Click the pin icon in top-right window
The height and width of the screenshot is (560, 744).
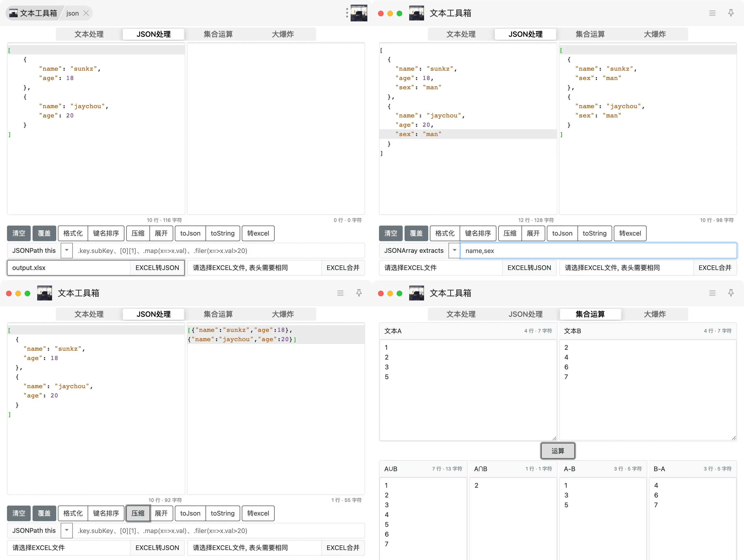click(731, 13)
